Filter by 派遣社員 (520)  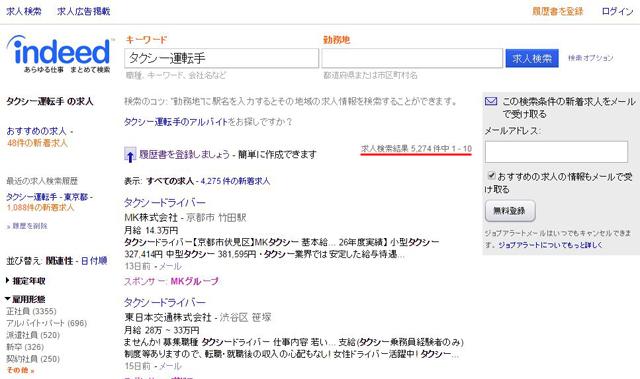[33, 335]
